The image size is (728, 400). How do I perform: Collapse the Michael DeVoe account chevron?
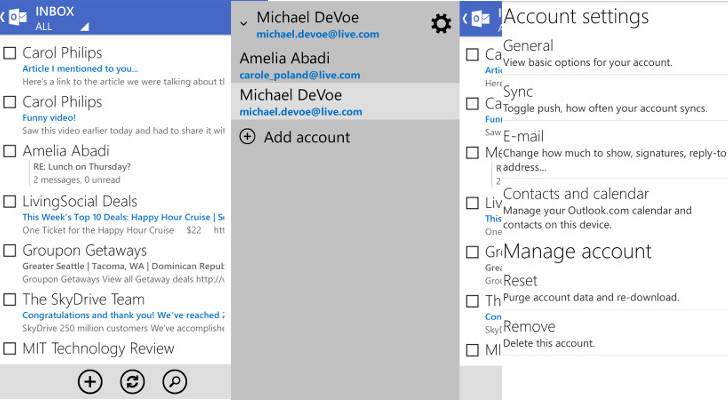click(244, 20)
